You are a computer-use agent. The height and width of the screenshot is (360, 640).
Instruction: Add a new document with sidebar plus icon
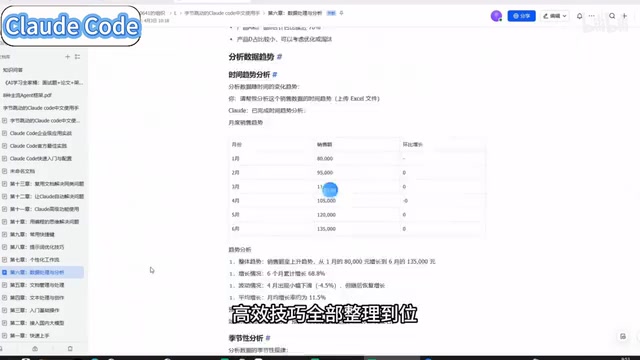pyautogui.click(x=67, y=57)
